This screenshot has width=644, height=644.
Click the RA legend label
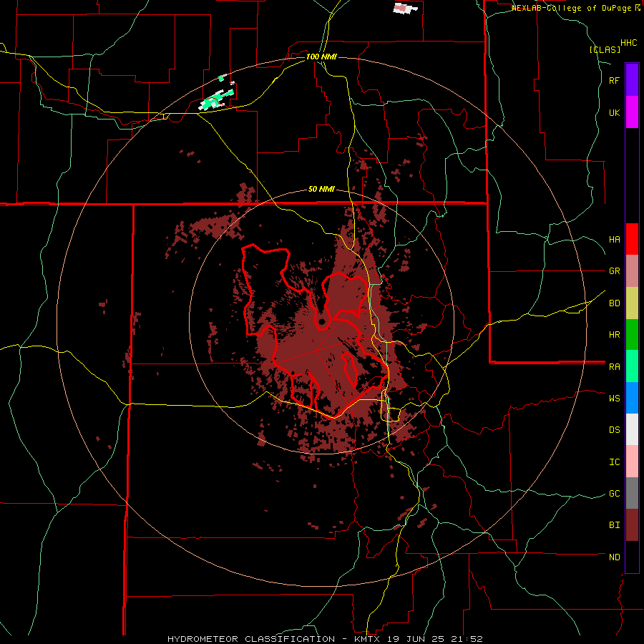click(614, 367)
